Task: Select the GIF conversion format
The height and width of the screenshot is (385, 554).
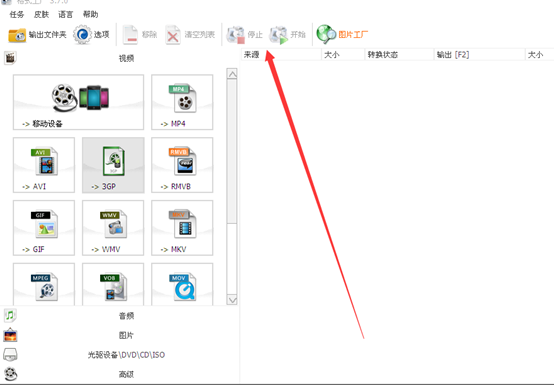Action: click(44, 228)
